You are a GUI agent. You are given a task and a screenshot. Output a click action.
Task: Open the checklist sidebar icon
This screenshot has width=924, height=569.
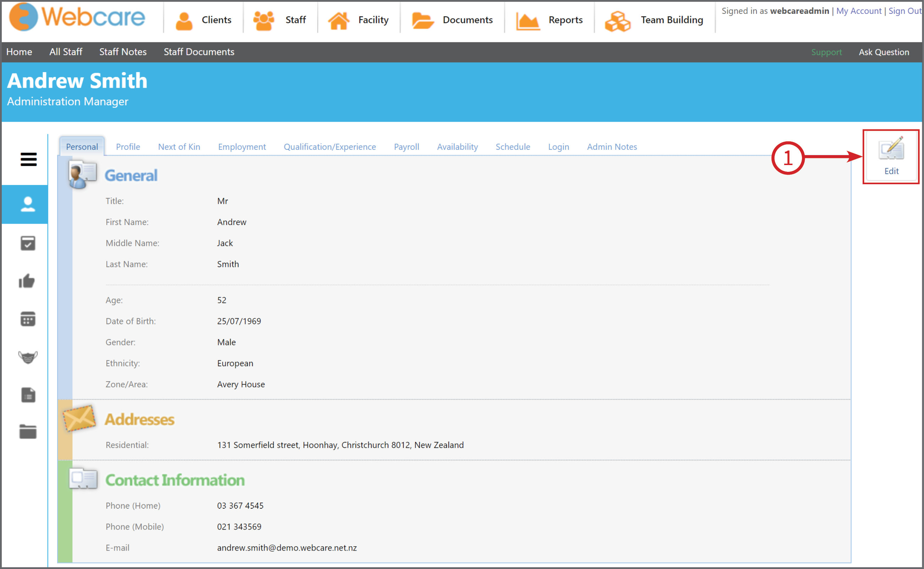coord(28,243)
